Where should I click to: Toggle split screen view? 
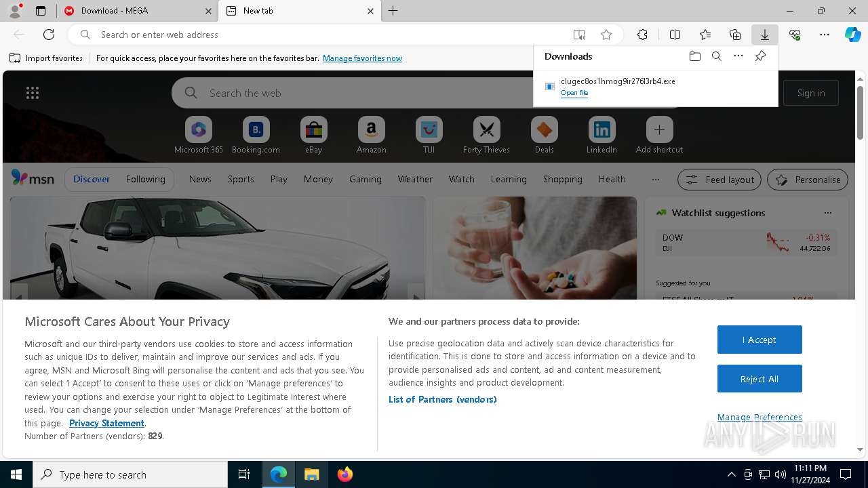[x=675, y=35]
